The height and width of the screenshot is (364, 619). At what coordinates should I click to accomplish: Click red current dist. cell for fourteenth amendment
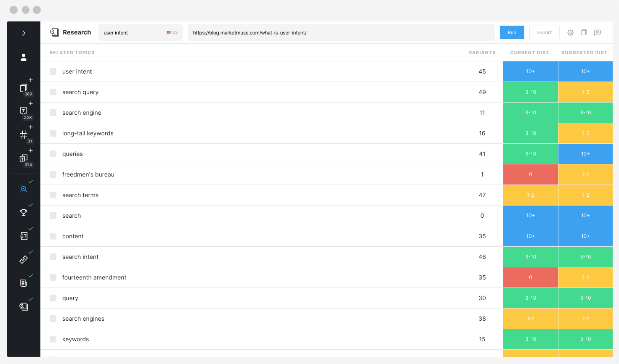pos(530,277)
